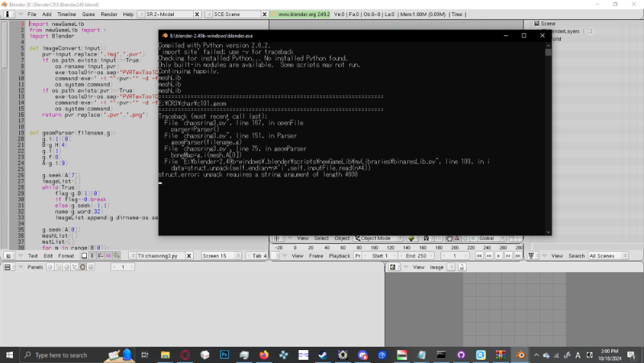Open the Render menu
Screen dimensions: 644x363
coord(109,14)
